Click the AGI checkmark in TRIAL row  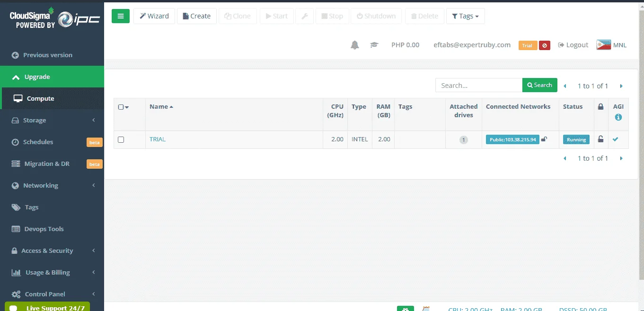pos(616,139)
